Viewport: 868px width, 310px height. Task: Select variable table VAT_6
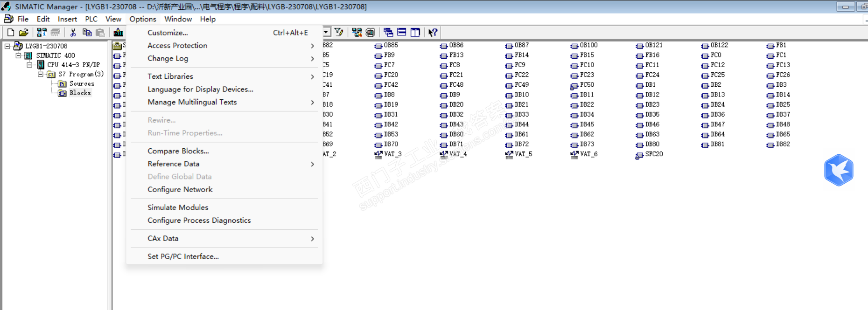584,154
